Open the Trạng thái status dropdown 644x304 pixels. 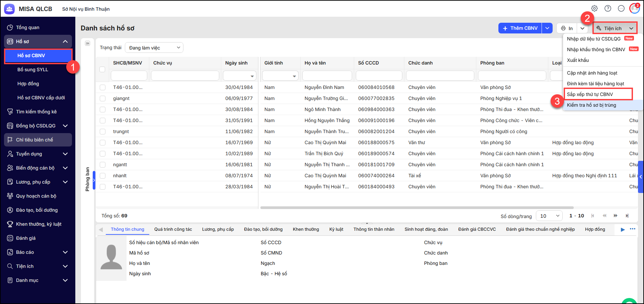click(154, 48)
